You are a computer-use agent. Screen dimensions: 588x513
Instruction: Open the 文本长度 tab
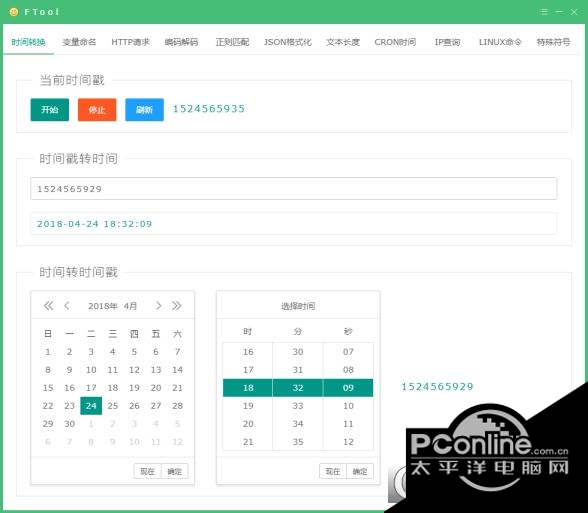343,42
